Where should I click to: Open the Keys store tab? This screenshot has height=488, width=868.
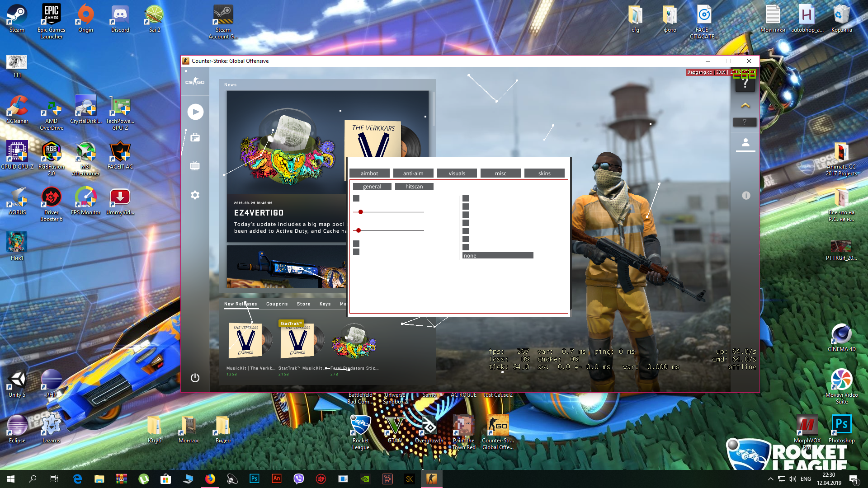[325, 304]
